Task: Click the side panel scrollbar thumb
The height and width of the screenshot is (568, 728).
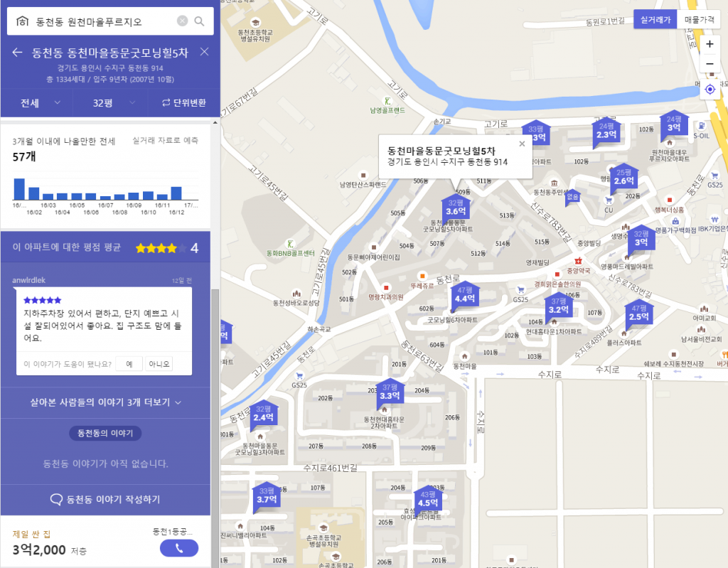Action: pos(215,427)
